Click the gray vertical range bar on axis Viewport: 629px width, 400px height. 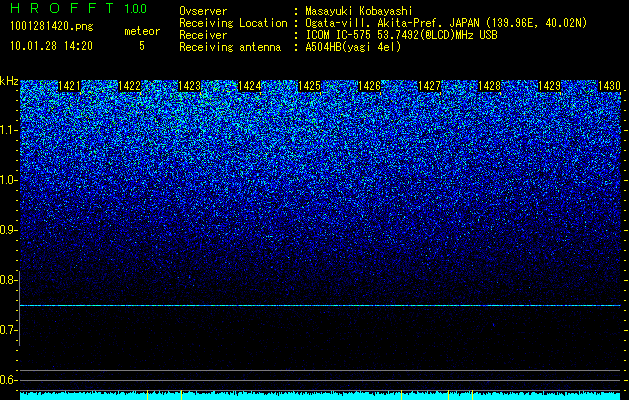click(19, 308)
